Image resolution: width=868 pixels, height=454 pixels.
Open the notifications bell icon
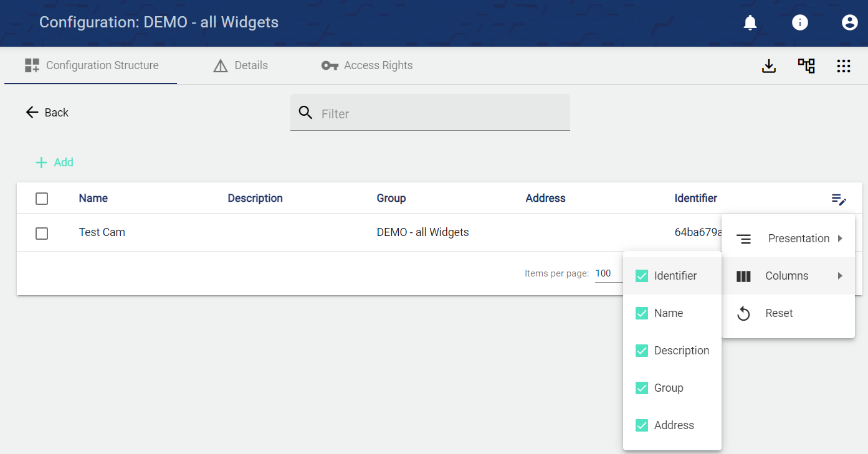750,23
